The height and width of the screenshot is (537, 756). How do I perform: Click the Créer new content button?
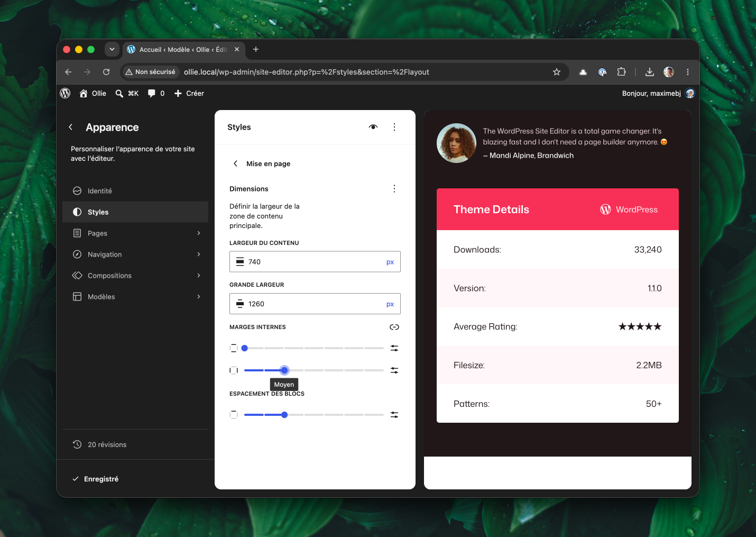[x=189, y=93]
